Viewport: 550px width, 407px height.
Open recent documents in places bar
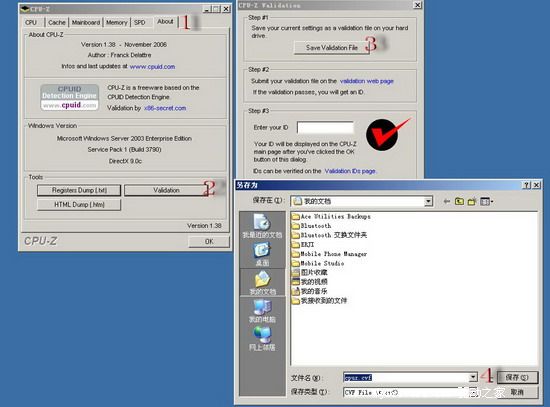tap(262, 226)
